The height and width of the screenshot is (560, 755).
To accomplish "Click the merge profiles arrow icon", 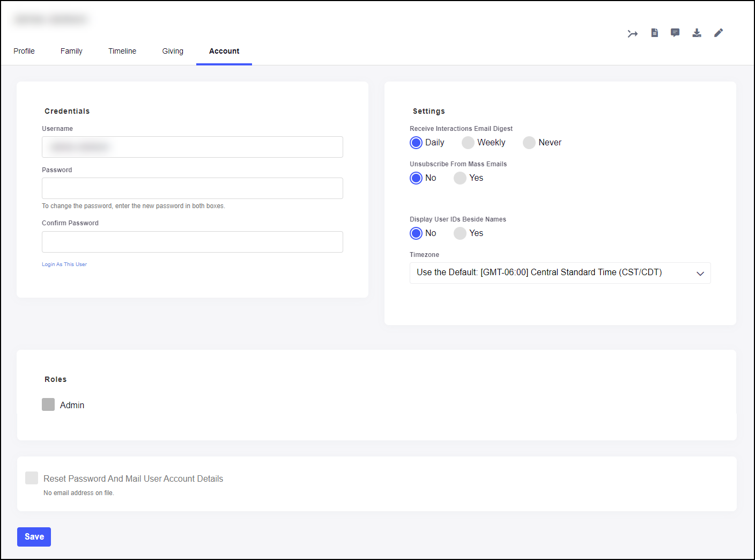I will [633, 34].
